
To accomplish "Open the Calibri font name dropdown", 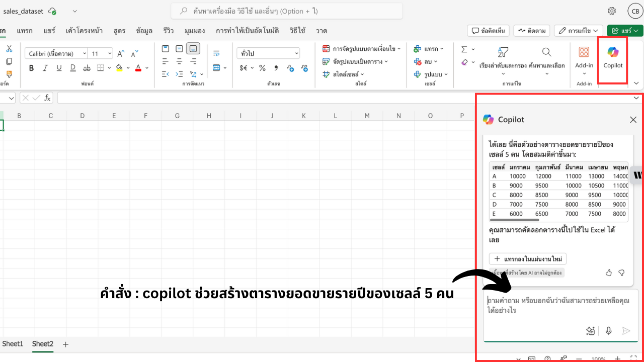I will [56, 53].
